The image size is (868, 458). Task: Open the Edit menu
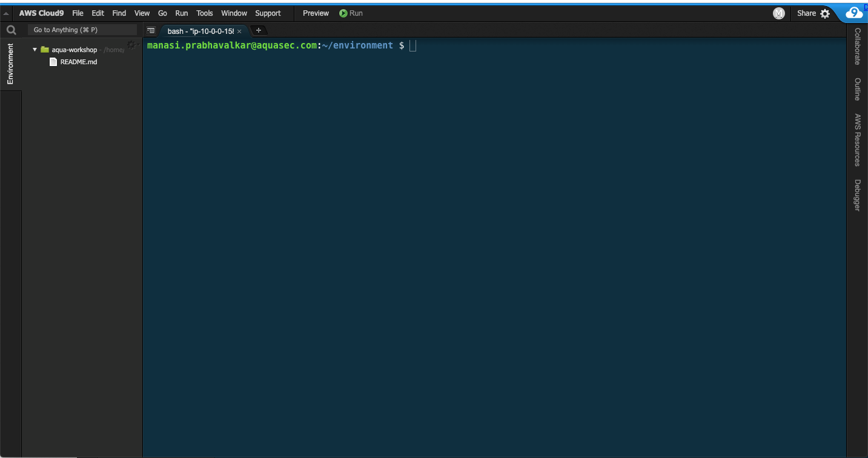click(98, 13)
